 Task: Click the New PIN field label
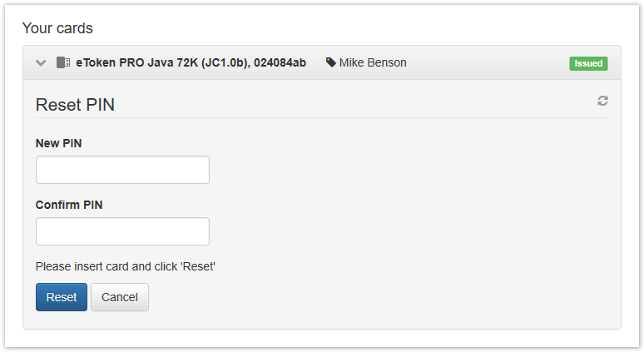point(59,143)
